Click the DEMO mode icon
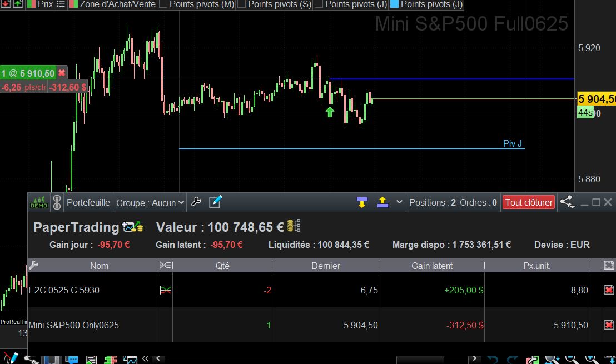Viewport: 616px width, 364px height. (x=39, y=202)
